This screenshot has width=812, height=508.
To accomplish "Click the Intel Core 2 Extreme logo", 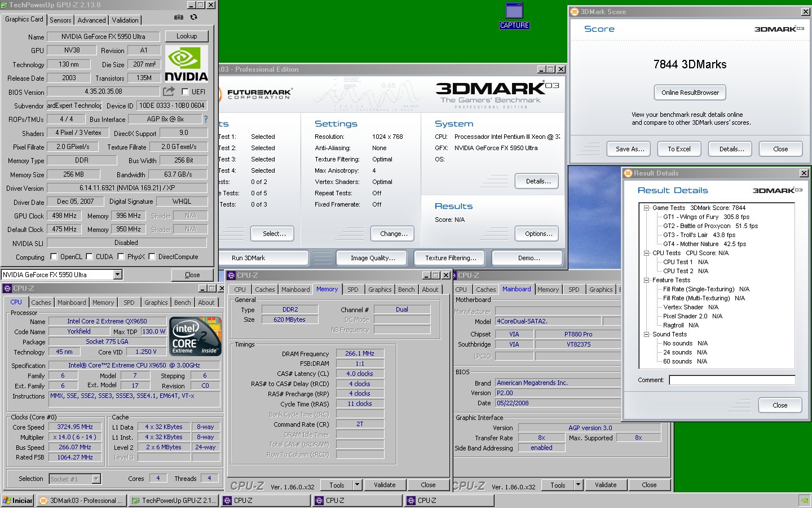I will coord(195,336).
